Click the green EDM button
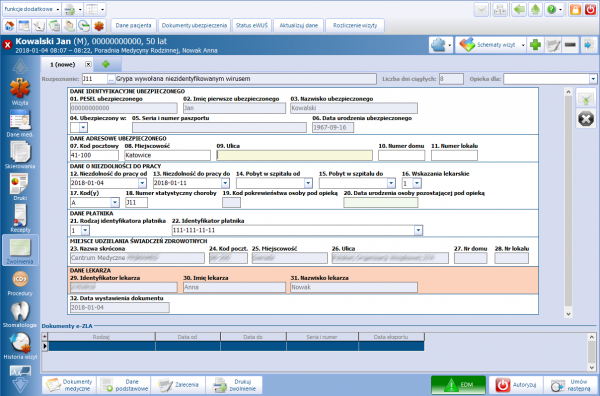 click(x=458, y=385)
